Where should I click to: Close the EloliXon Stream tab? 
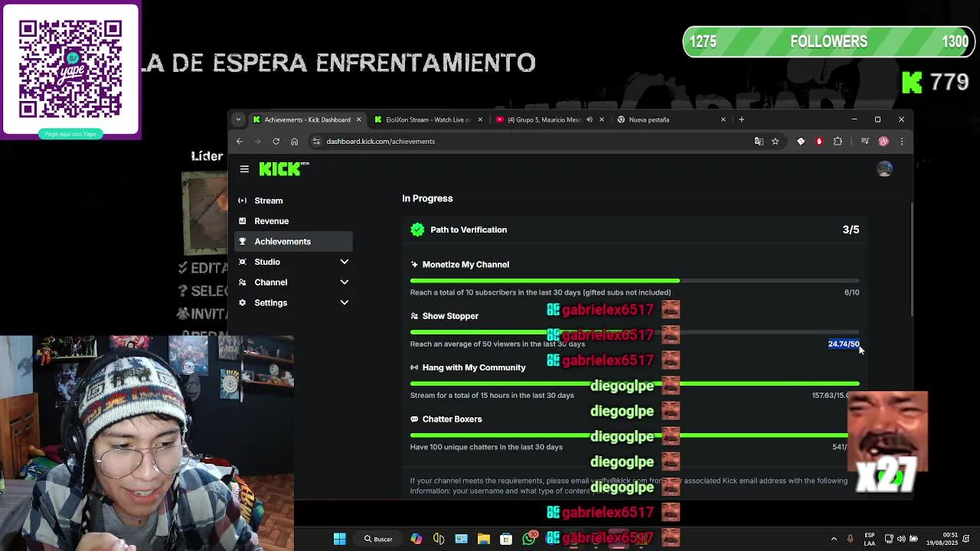click(x=480, y=119)
